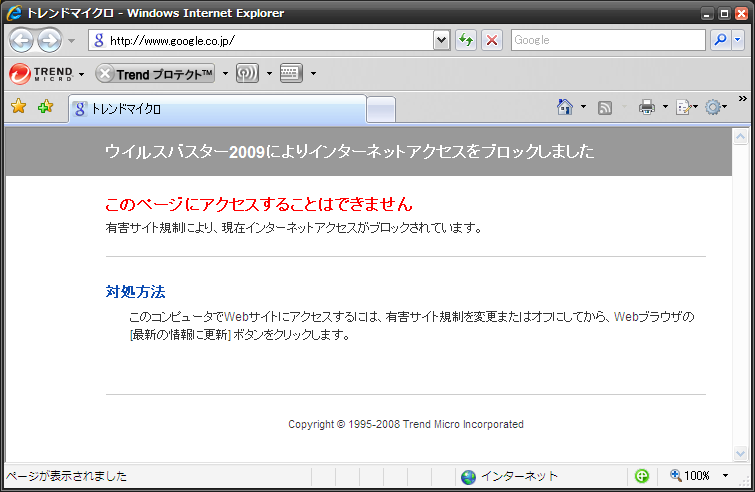Click the インターネット zone status entry

509,477
